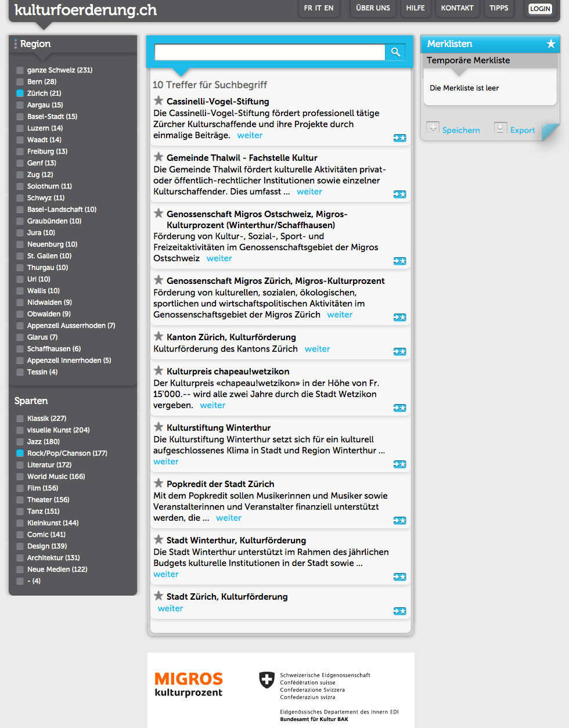Open the FR IT EN language menu
This screenshot has height=728, width=569.
(319, 8)
